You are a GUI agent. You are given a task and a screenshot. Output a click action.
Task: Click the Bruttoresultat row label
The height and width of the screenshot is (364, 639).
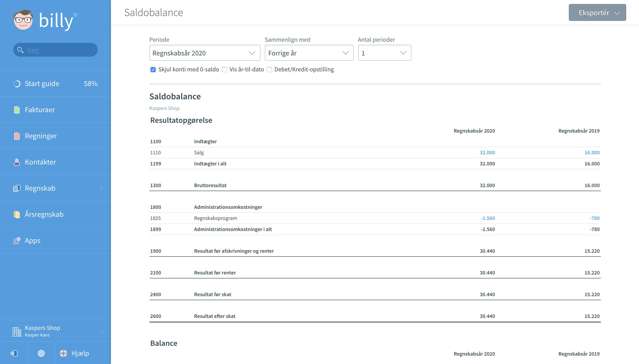click(210, 186)
